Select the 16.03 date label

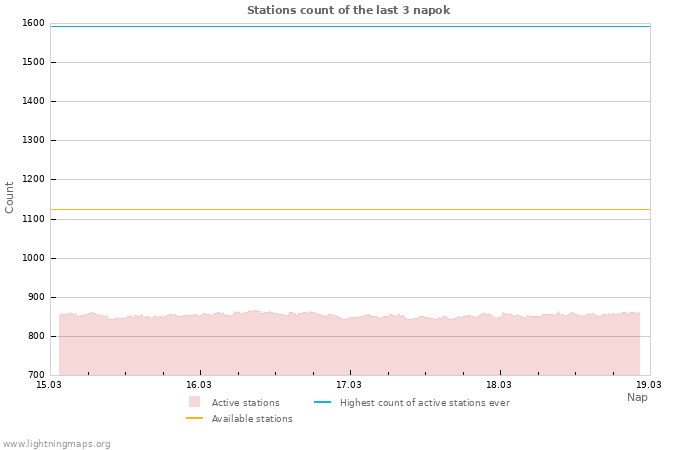(x=199, y=384)
